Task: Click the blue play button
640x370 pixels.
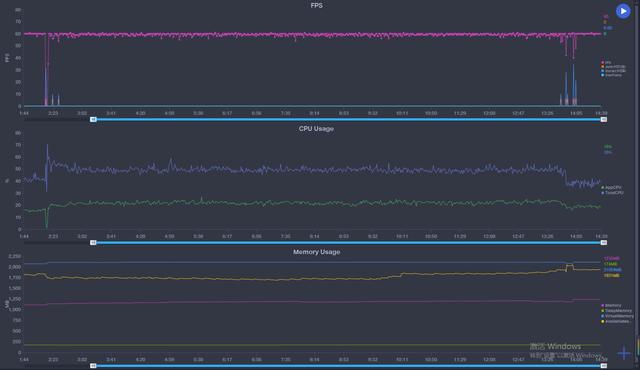Action: (x=623, y=11)
